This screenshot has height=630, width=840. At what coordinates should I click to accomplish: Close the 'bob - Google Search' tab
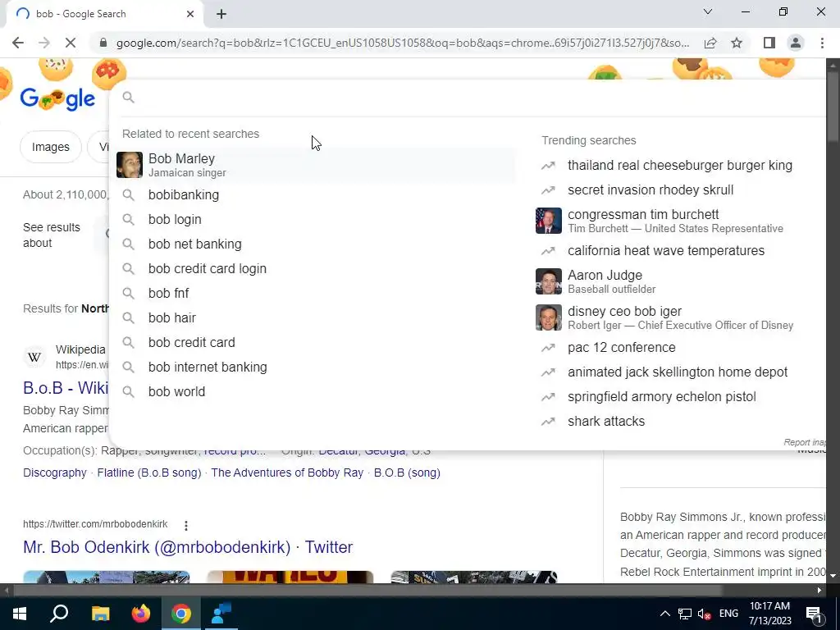click(190, 14)
